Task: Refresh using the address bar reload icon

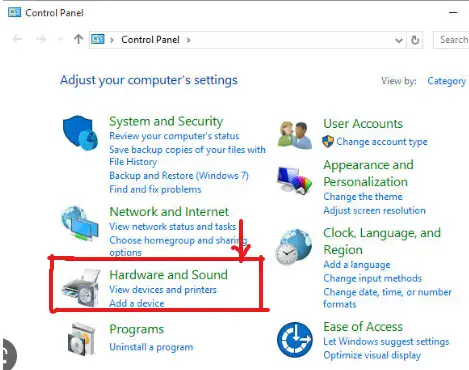Action: pyautogui.click(x=415, y=40)
